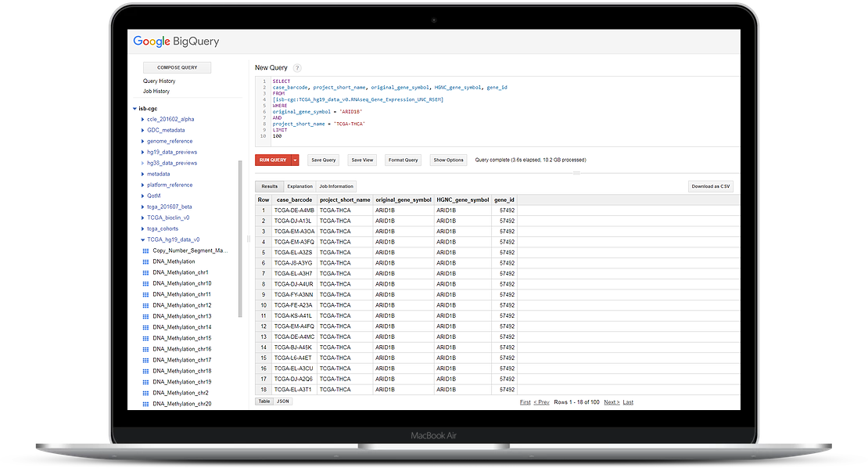Select the Table view tab
The image size is (868, 468).
pyautogui.click(x=264, y=401)
